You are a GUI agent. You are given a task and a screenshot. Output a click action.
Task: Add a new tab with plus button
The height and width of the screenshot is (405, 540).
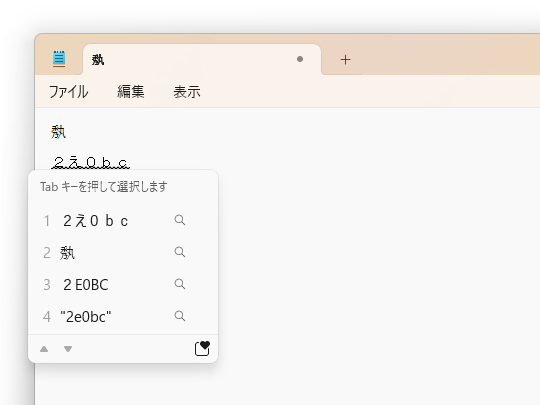coord(345,60)
